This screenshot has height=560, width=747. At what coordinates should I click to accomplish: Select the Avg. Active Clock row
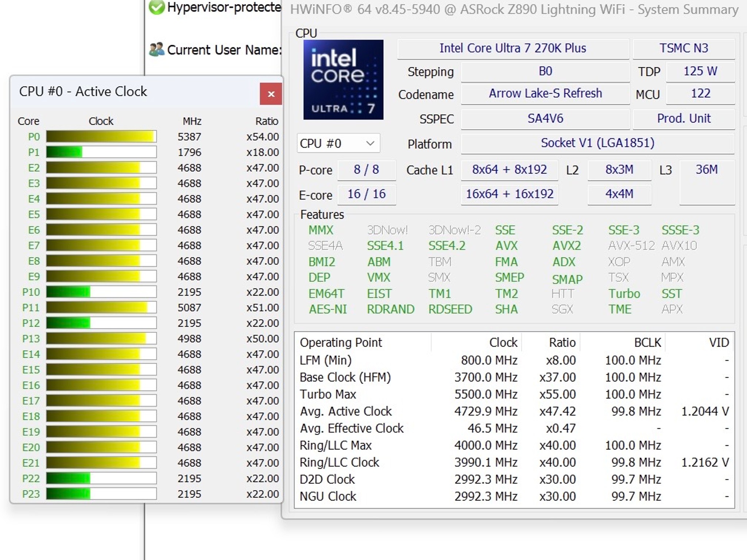[514, 411]
